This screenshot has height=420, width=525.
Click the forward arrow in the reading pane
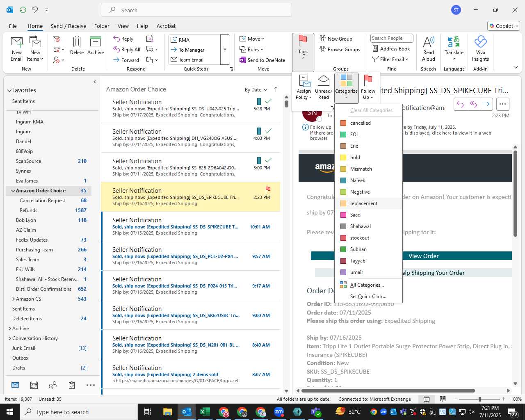(486, 104)
